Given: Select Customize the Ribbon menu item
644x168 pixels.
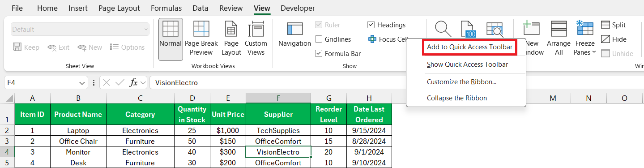Looking at the screenshot, I should click(461, 82).
